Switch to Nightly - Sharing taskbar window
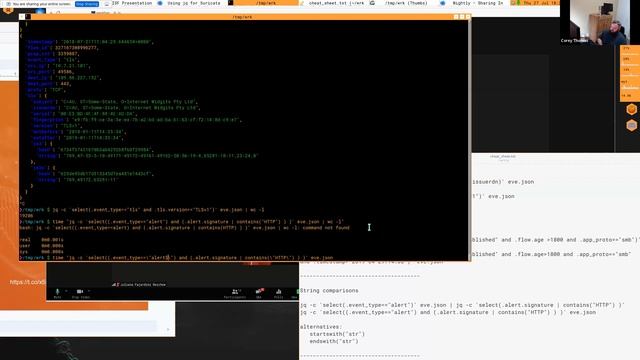 click(x=478, y=3)
